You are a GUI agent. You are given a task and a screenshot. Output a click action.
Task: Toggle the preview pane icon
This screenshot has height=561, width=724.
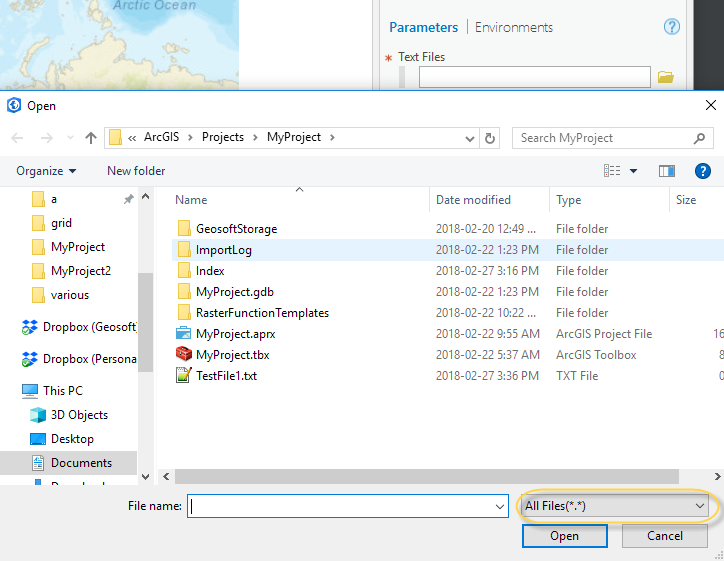pos(666,171)
